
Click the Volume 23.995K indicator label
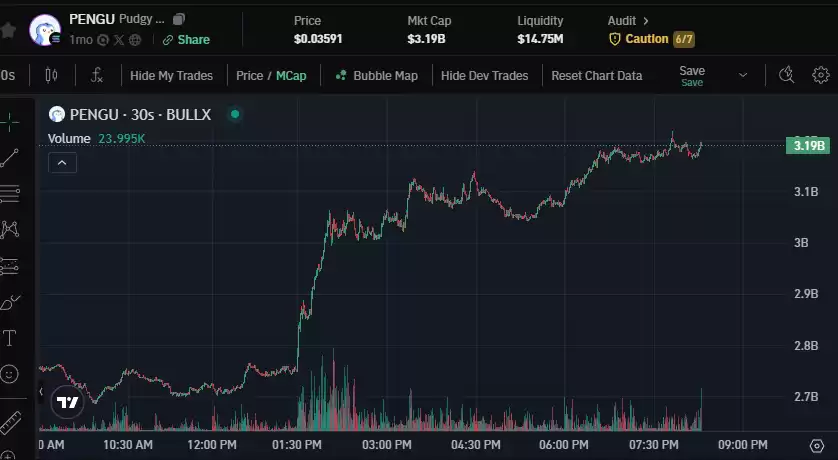coord(96,138)
